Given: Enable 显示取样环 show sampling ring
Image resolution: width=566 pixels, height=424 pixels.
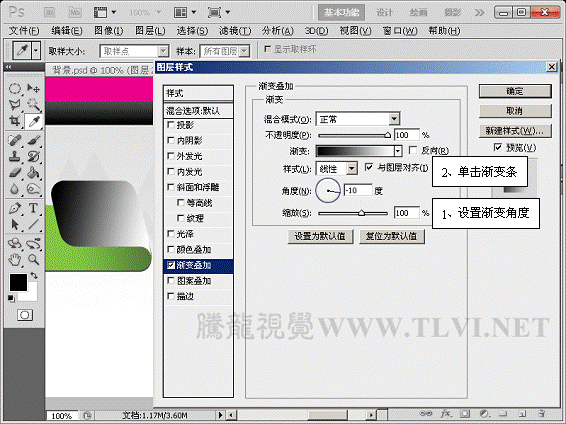Looking at the screenshot, I should pyautogui.click(x=267, y=48).
